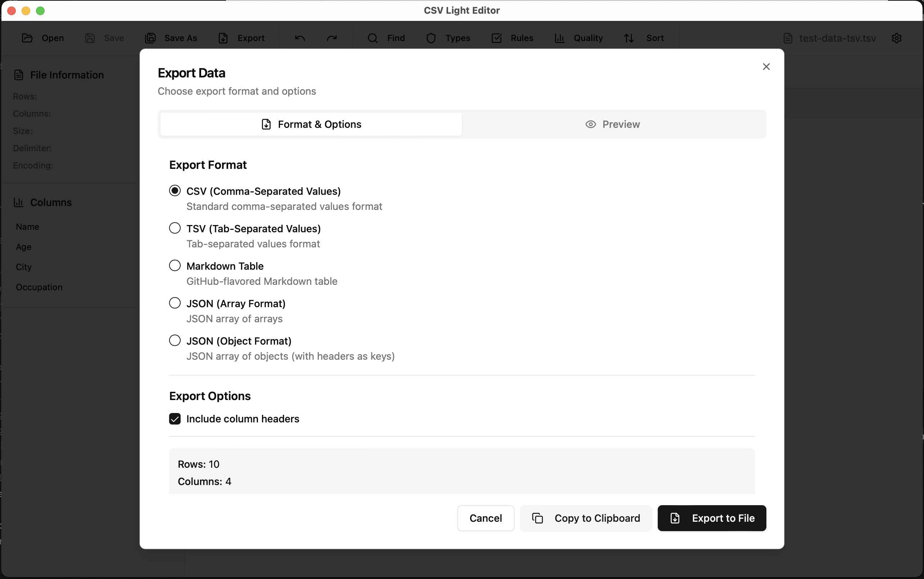Click the Find magnifier icon
This screenshot has height=579, width=924.
pos(372,38)
